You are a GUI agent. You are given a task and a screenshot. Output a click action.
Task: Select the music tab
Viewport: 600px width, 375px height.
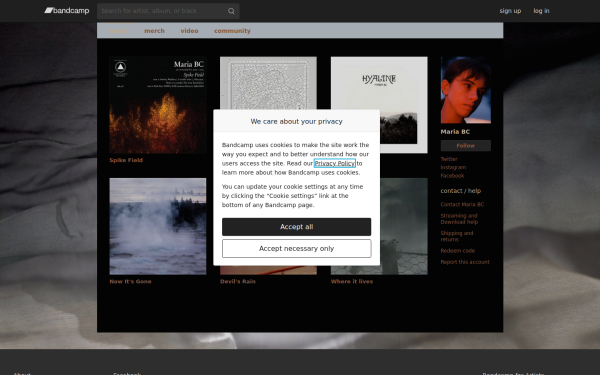click(x=119, y=31)
